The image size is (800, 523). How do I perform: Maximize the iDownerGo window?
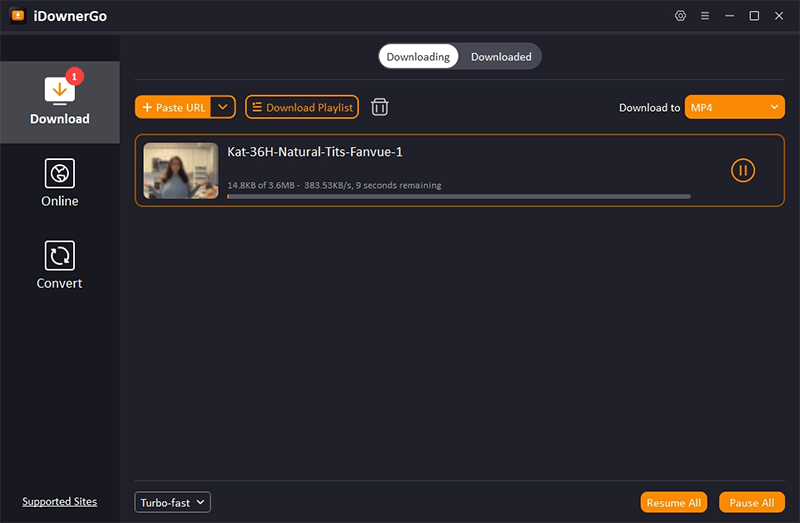(754, 16)
